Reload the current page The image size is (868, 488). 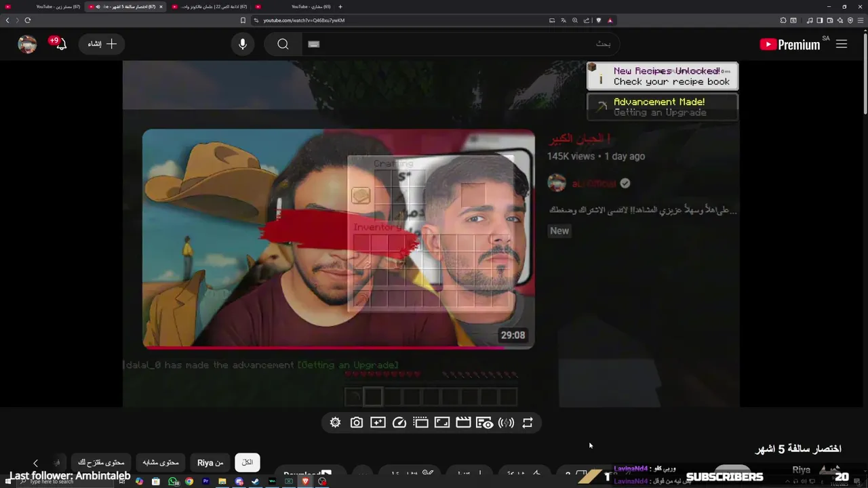tap(27, 20)
